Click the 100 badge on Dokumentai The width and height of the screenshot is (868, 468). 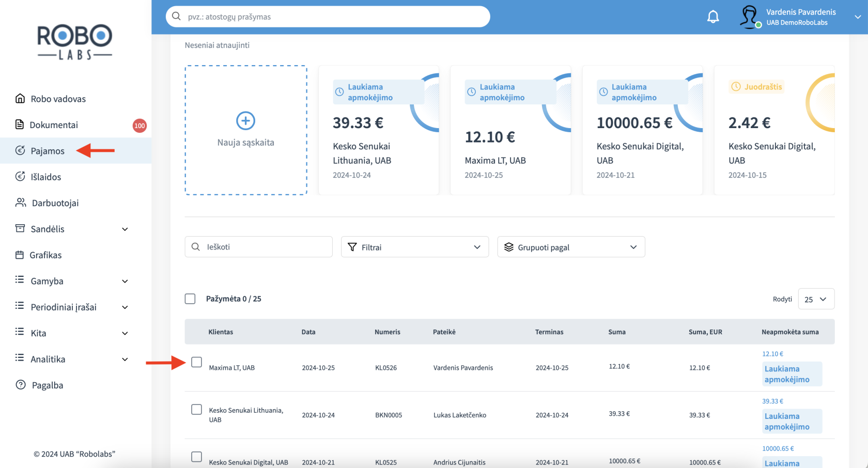tap(139, 126)
